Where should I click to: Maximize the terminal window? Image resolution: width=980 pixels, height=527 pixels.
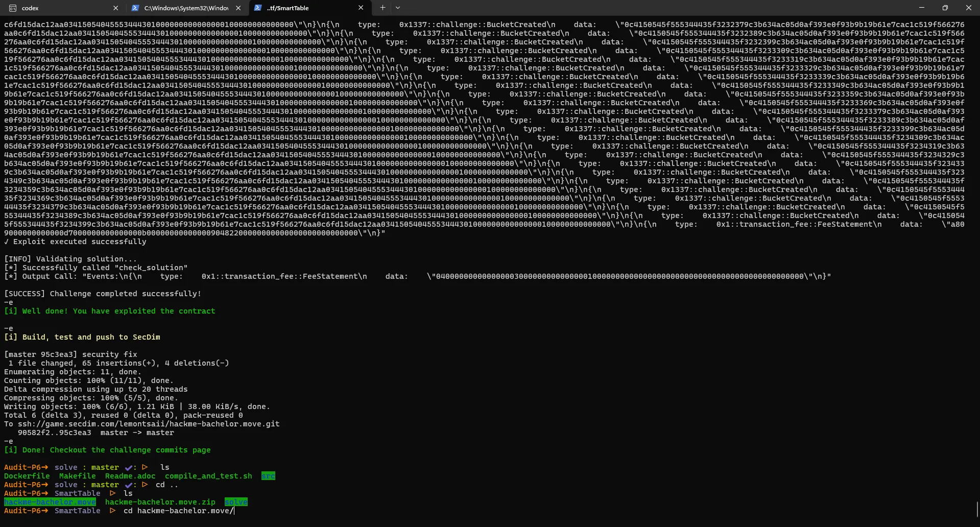click(x=945, y=8)
